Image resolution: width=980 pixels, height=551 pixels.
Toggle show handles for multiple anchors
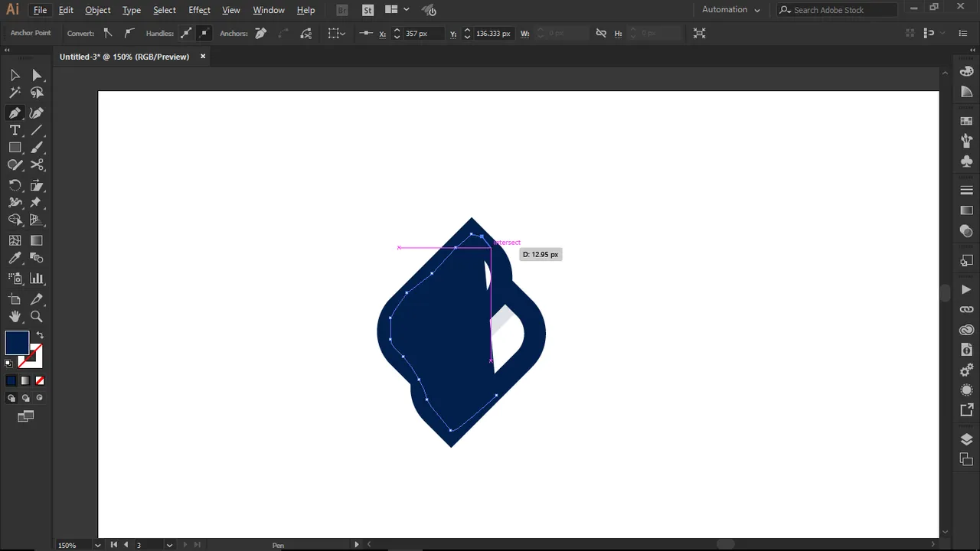(x=186, y=33)
